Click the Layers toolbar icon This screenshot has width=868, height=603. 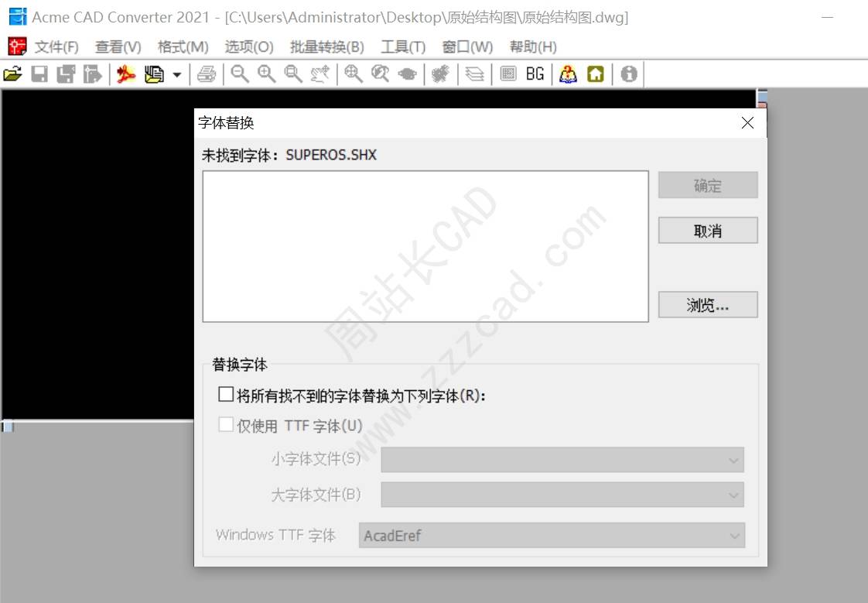[475, 74]
